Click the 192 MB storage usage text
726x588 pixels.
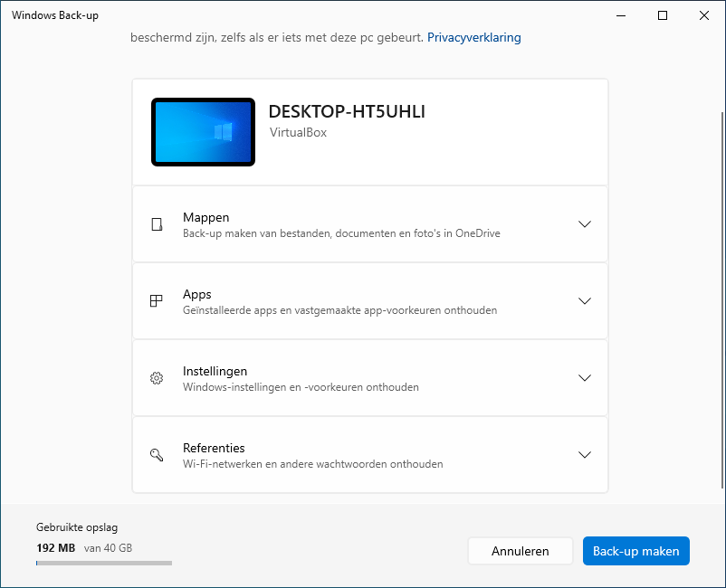point(56,547)
